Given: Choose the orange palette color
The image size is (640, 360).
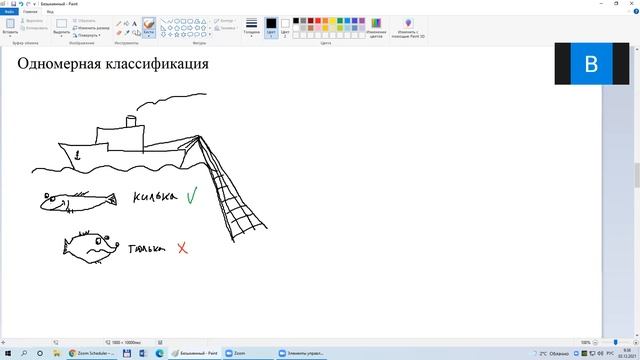Looking at the screenshot, I should click(325, 20).
